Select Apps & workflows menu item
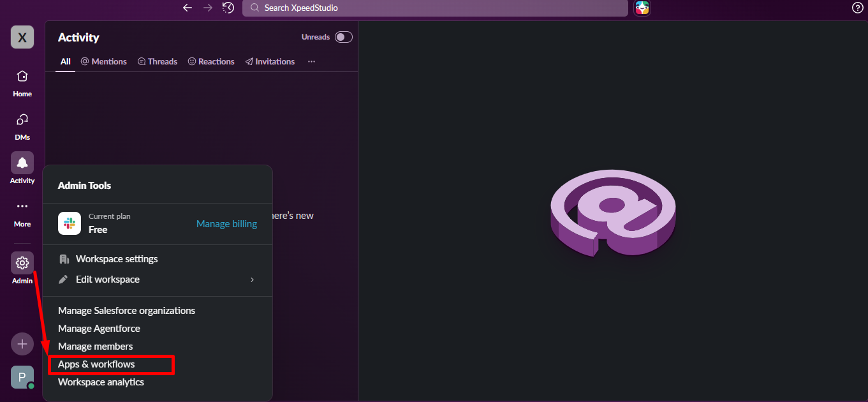868x402 pixels. point(96,364)
